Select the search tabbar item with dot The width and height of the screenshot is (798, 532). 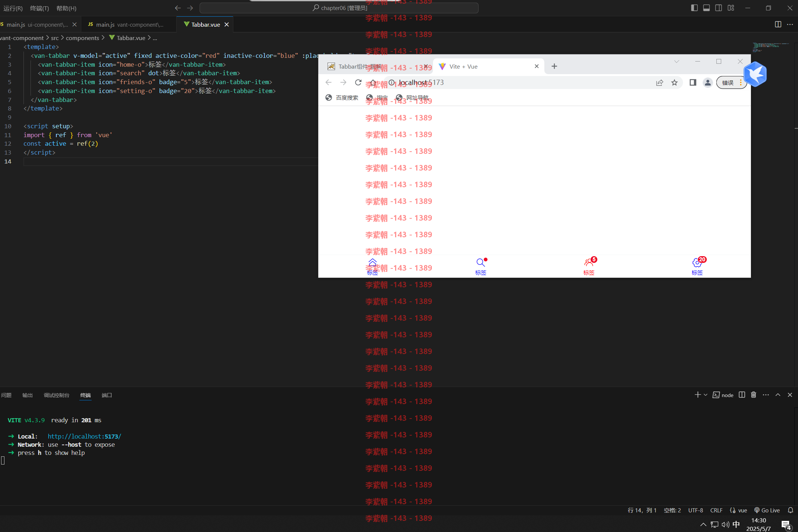coord(481,267)
